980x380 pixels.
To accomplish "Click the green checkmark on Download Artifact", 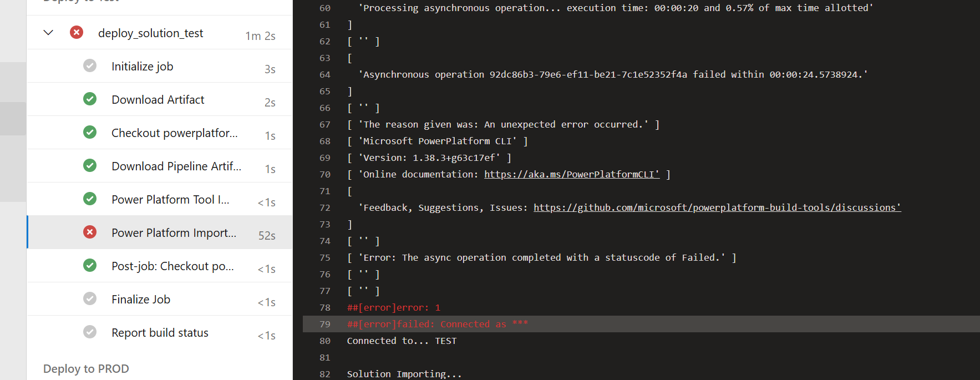I will point(90,99).
